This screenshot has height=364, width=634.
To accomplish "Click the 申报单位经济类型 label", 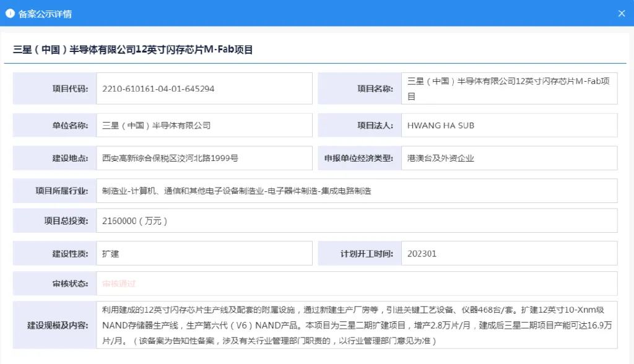I will pos(358,158).
